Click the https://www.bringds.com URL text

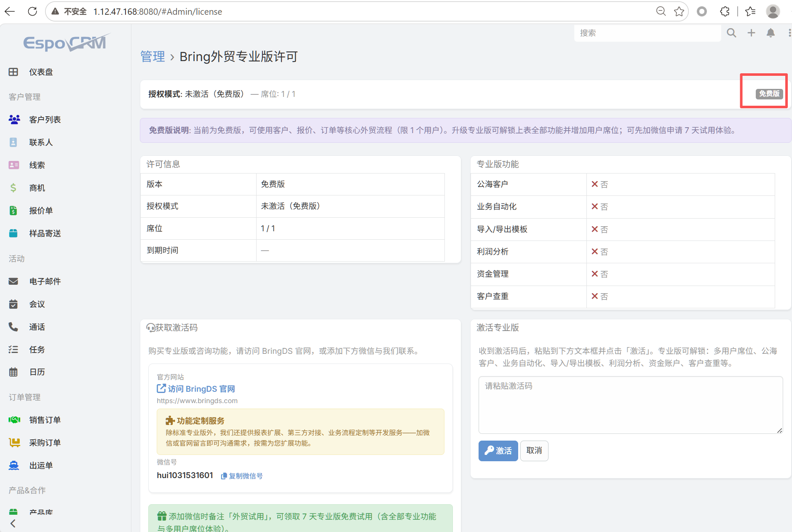(197, 401)
